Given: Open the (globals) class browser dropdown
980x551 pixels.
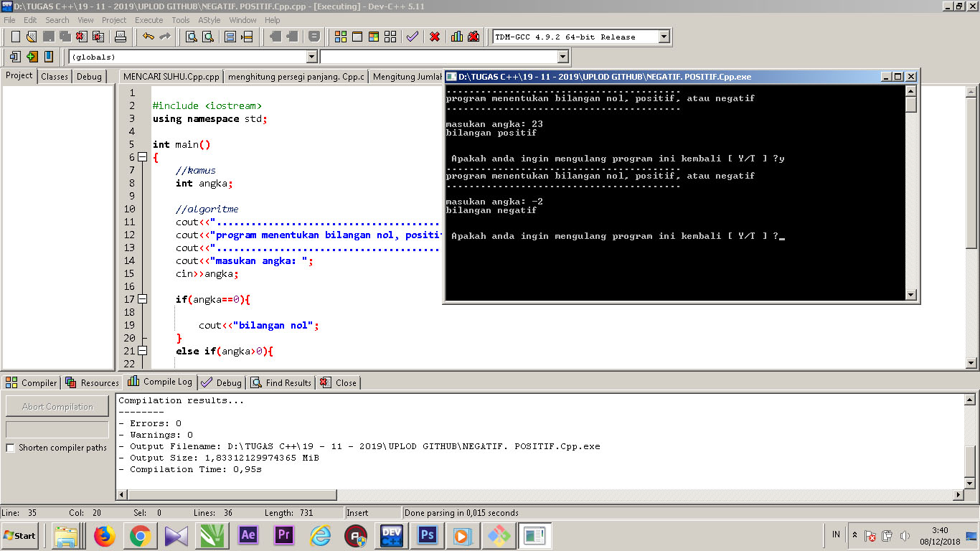Looking at the screenshot, I should [311, 57].
